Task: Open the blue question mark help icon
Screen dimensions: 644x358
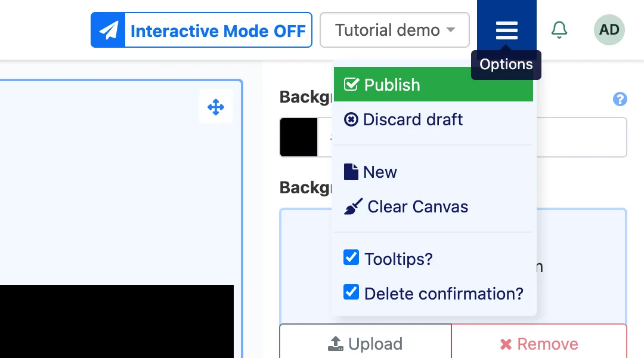Action: click(x=620, y=99)
